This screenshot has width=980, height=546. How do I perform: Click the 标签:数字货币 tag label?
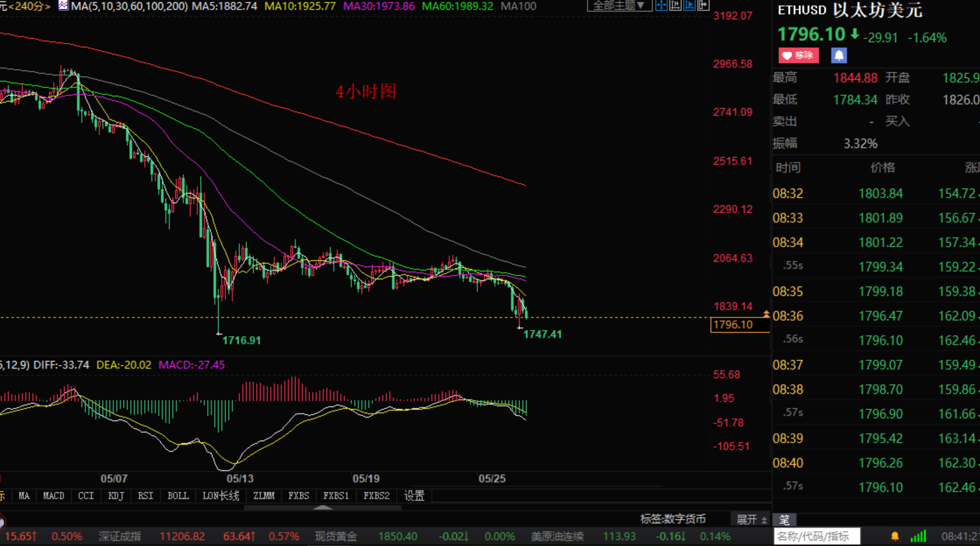coord(673,519)
